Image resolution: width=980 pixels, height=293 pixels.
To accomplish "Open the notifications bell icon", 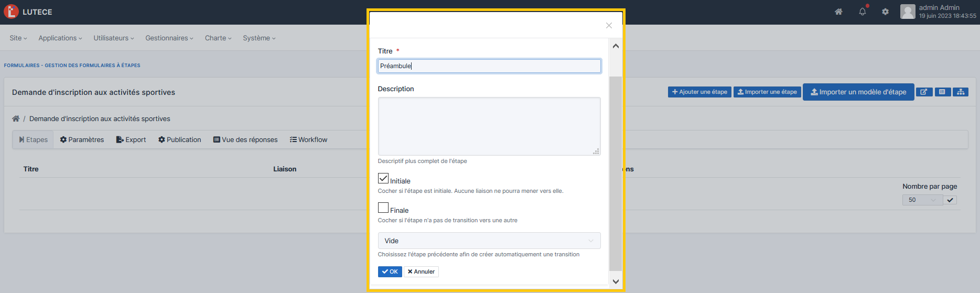I will [x=862, y=12].
